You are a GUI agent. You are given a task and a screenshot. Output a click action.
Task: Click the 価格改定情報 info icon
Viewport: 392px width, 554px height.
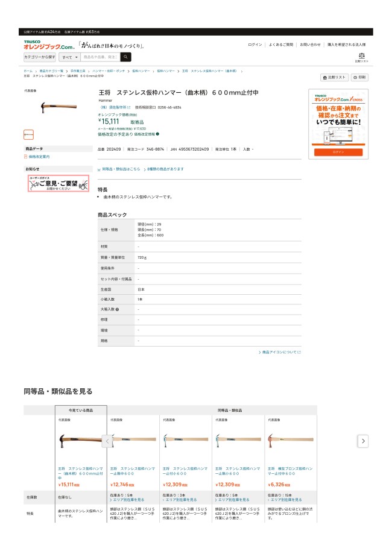click(x=157, y=134)
